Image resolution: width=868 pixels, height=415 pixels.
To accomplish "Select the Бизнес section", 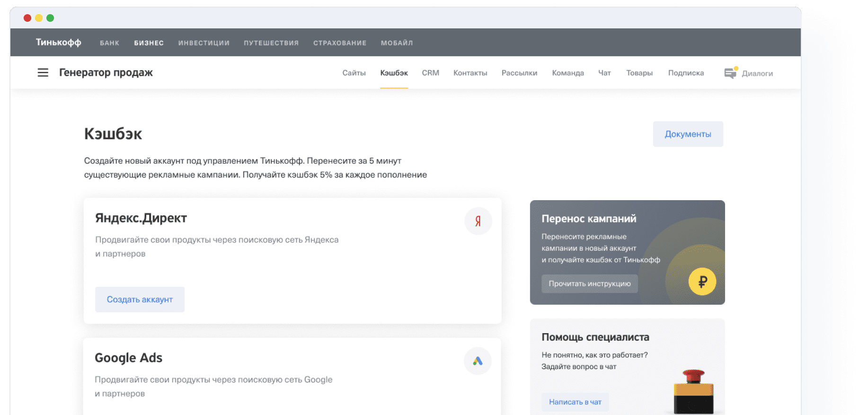I will (149, 43).
